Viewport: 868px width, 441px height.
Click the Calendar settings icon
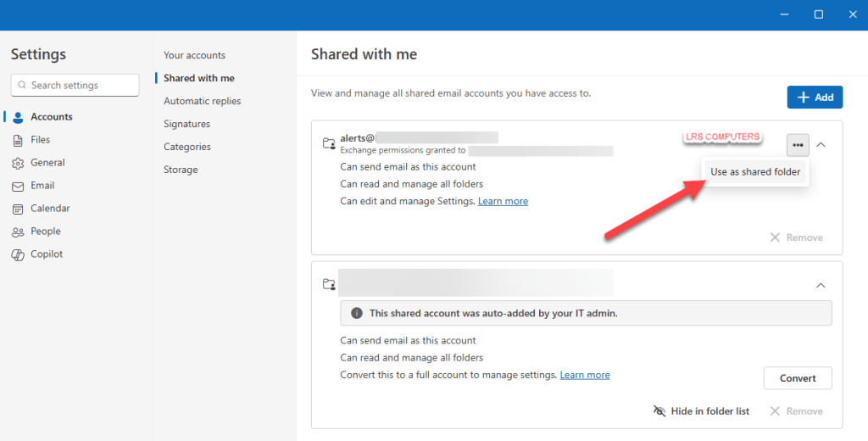(x=18, y=209)
